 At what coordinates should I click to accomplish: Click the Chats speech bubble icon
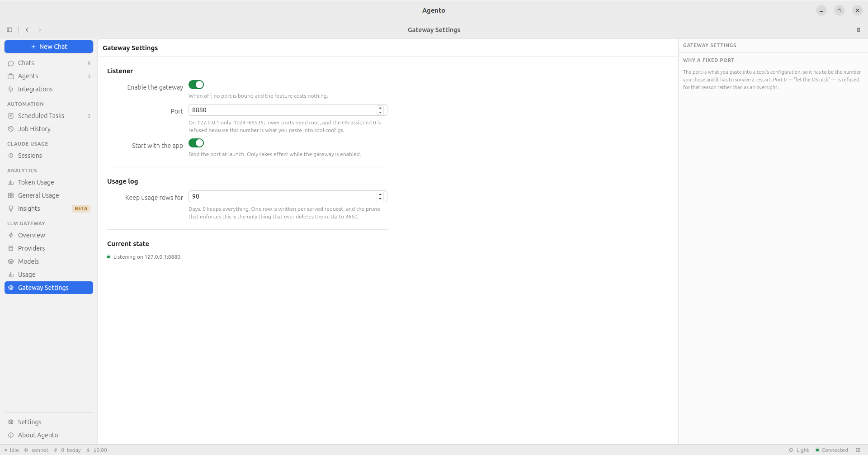[x=11, y=63]
